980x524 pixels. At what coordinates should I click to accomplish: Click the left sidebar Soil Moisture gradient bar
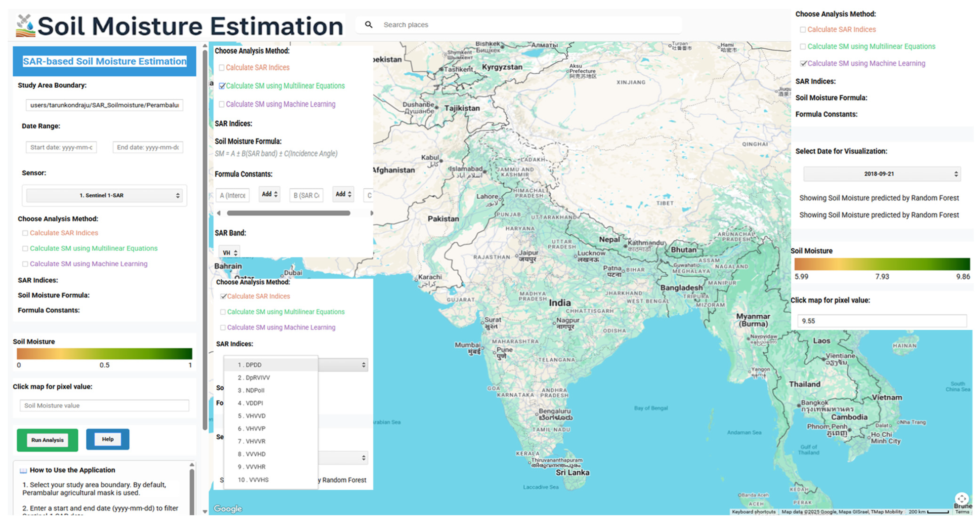coord(104,354)
